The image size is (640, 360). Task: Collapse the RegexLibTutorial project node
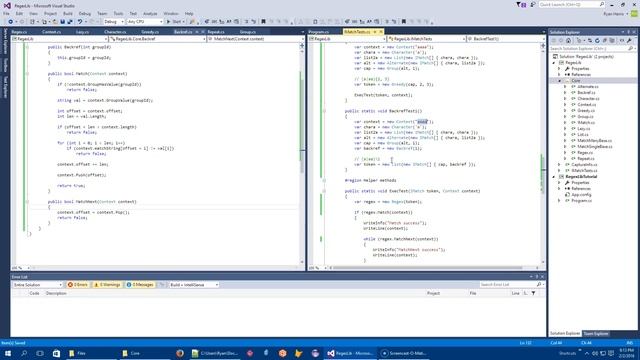554,177
